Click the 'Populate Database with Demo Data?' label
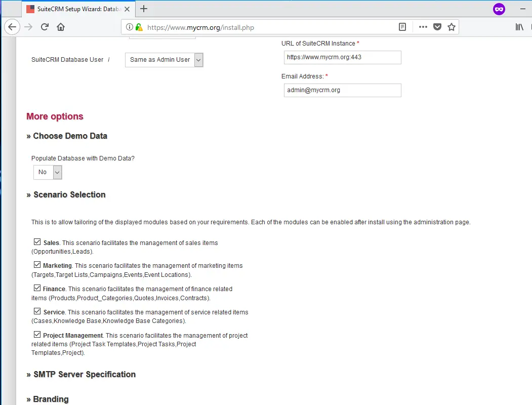The width and height of the screenshot is (532, 405). click(x=83, y=158)
